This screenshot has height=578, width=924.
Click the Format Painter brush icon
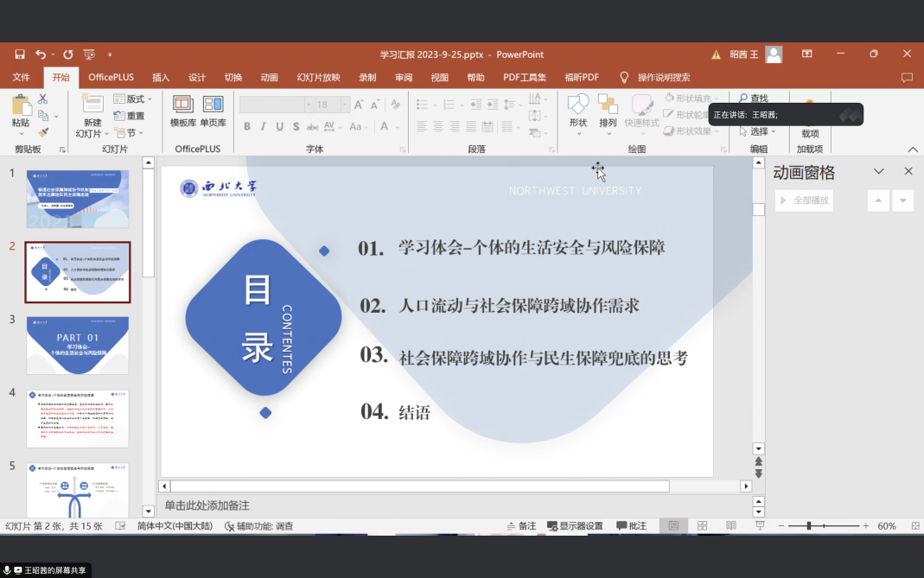pos(44,133)
